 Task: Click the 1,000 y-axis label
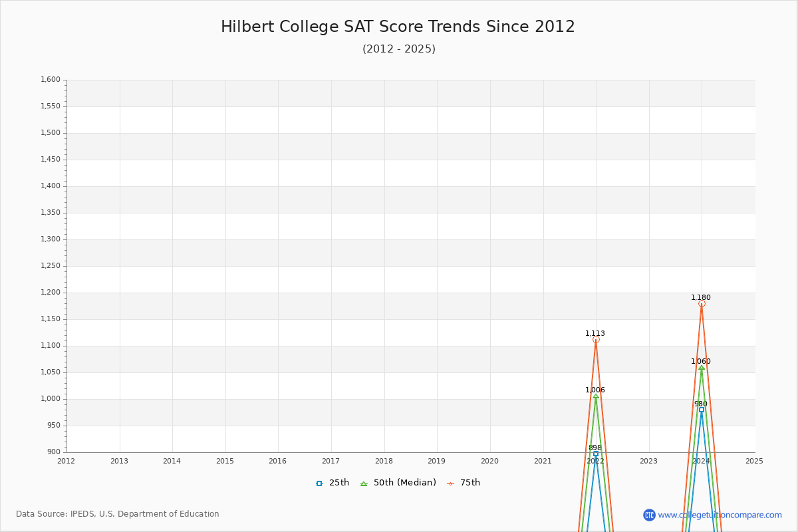(x=51, y=399)
